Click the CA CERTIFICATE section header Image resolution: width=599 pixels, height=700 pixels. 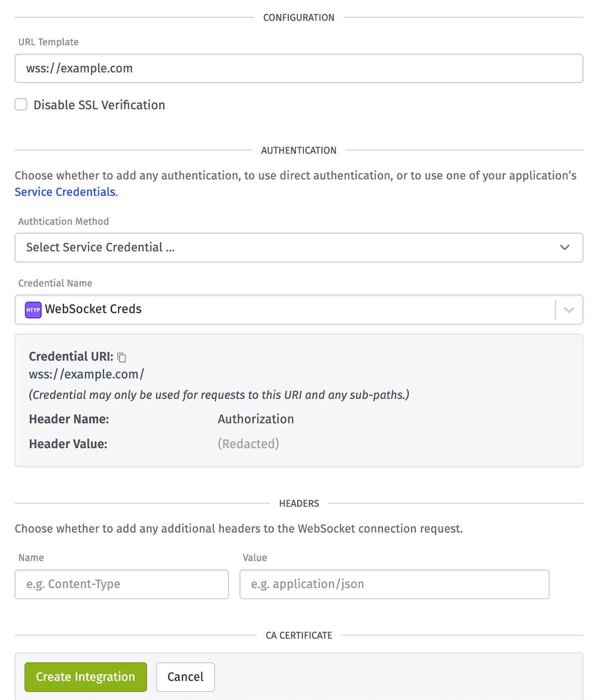pos(299,635)
